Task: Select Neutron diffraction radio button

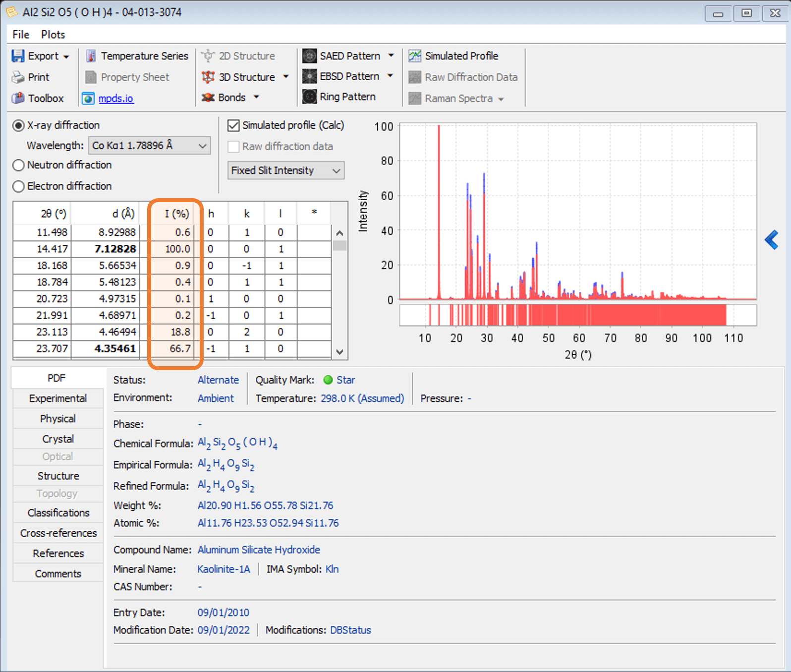Action: coord(18,165)
